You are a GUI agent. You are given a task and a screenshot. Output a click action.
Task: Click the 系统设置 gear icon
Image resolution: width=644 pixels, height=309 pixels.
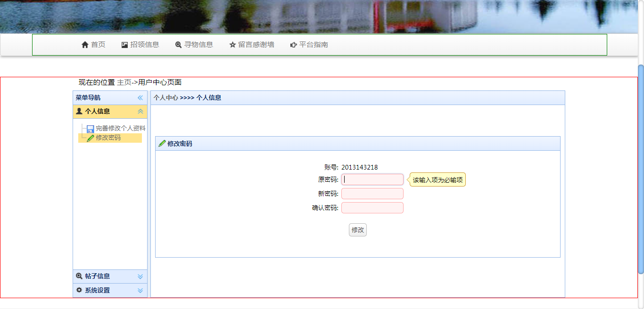click(x=79, y=290)
